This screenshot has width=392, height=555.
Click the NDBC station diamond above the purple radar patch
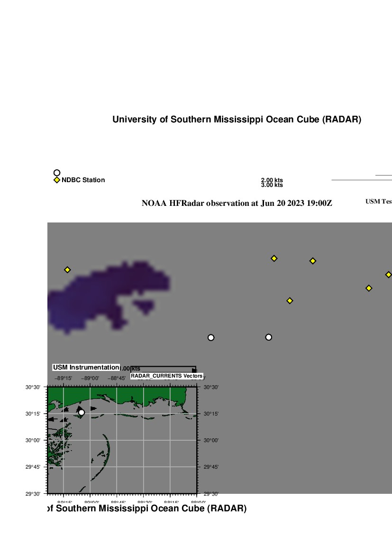click(67, 269)
